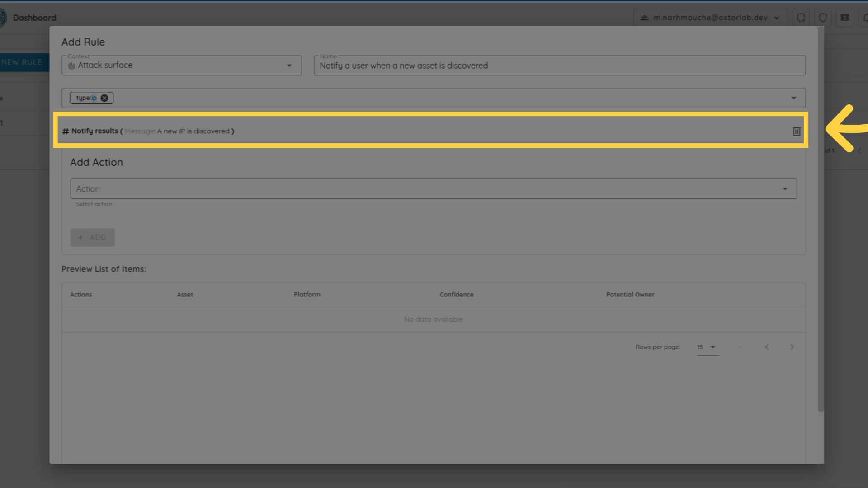The height and width of the screenshot is (488, 868).
Task: Open the ticket icon in header
Action: 844,18
